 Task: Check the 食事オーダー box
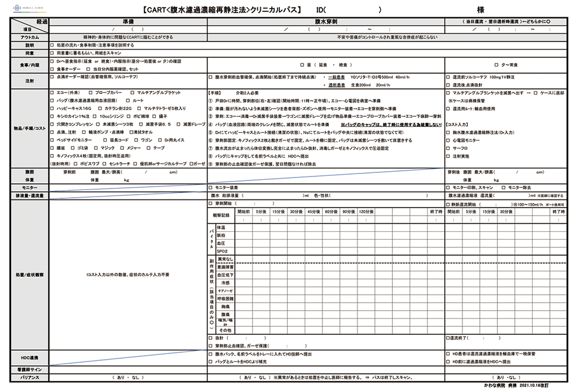coord(53,69)
